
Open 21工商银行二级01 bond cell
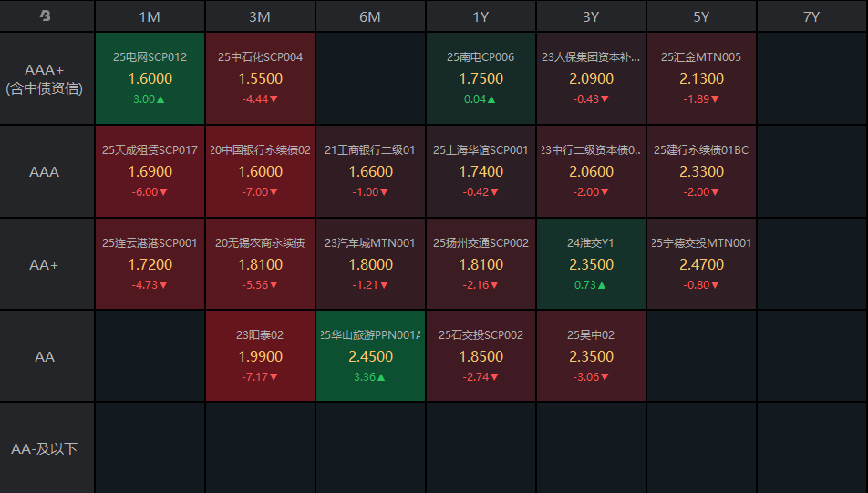pos(370,171)
